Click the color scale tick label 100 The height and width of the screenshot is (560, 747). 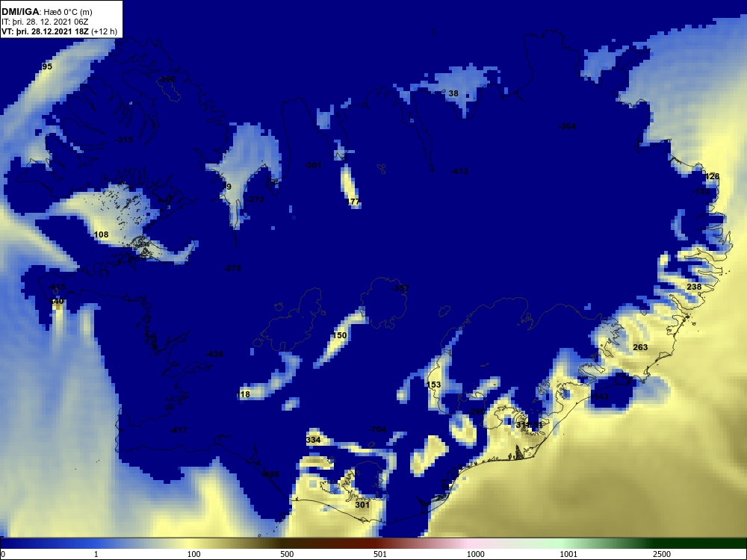point(194,554)
